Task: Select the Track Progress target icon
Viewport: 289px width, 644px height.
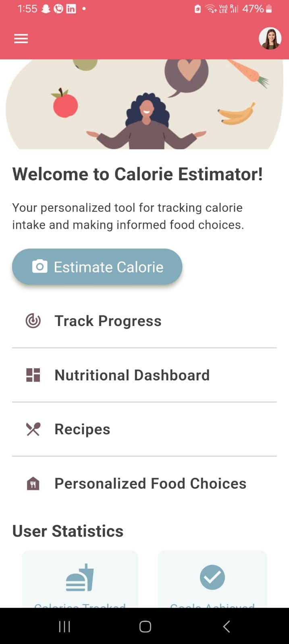Action: 33,321
